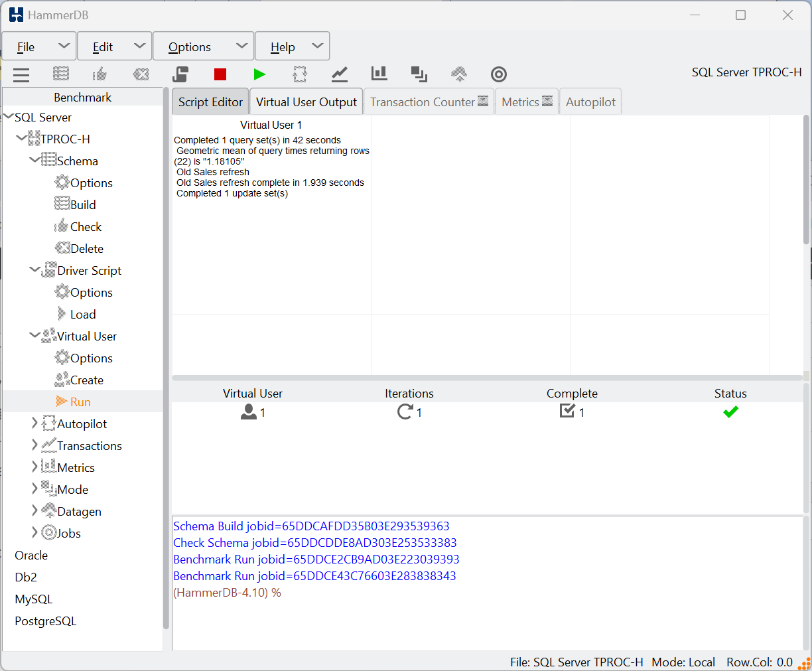Select Check under Schema
The image size is (812, 671).
point(86,226)
